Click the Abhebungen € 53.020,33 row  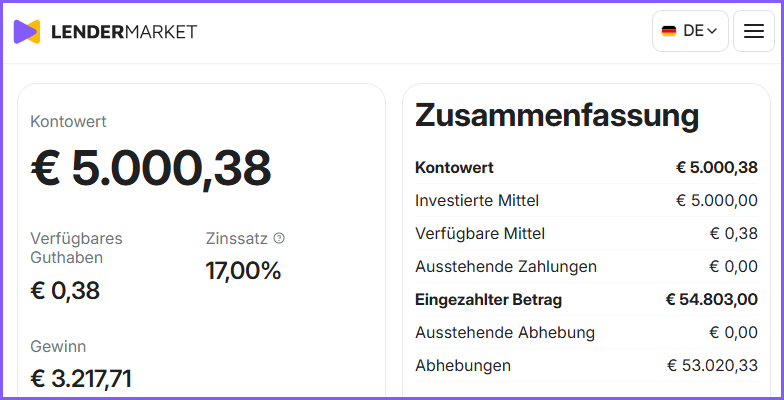pos(586,366)
